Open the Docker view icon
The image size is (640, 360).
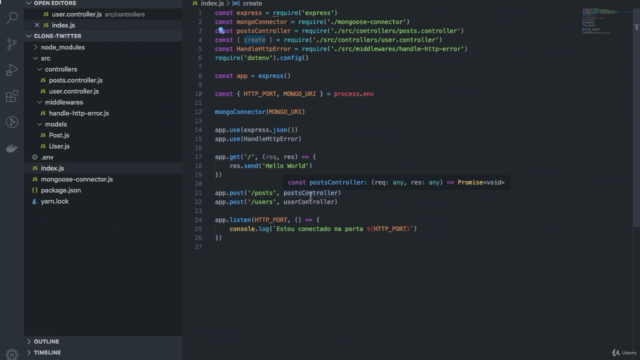(12, 148)
